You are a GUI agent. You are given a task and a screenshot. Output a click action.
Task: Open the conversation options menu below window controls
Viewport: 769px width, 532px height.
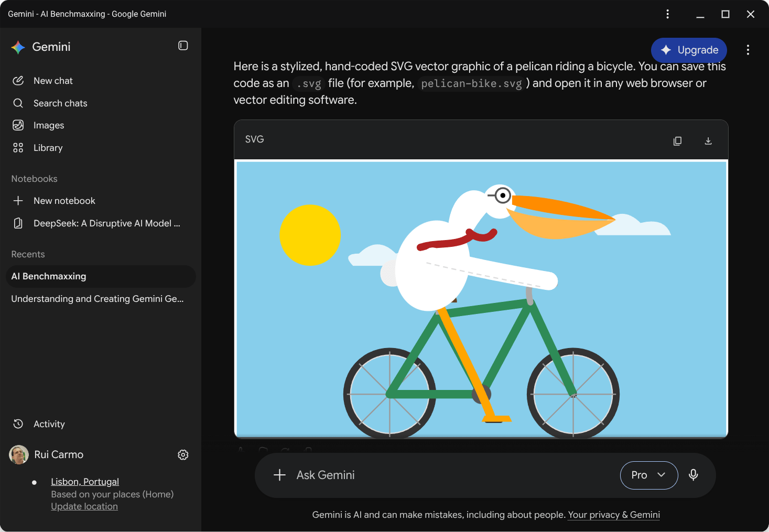coord(748,50)
